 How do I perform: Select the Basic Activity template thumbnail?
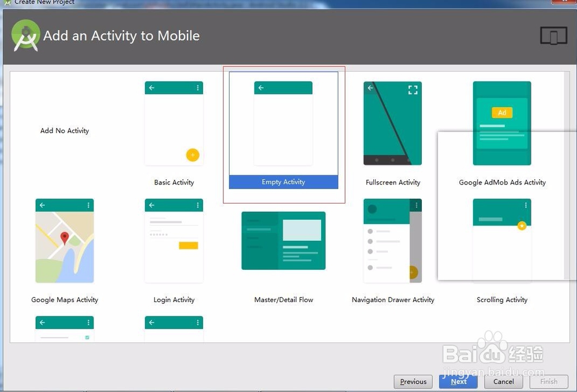(174, 122)
